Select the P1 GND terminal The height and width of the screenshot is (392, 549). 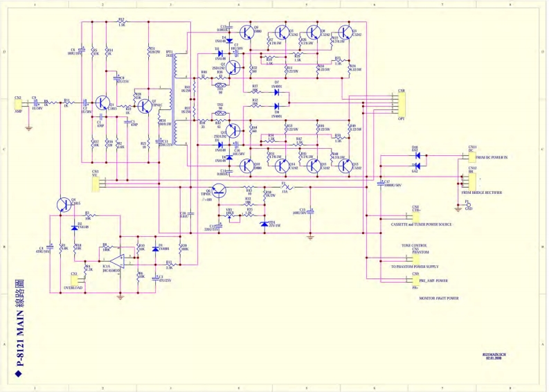click(467, 204)
